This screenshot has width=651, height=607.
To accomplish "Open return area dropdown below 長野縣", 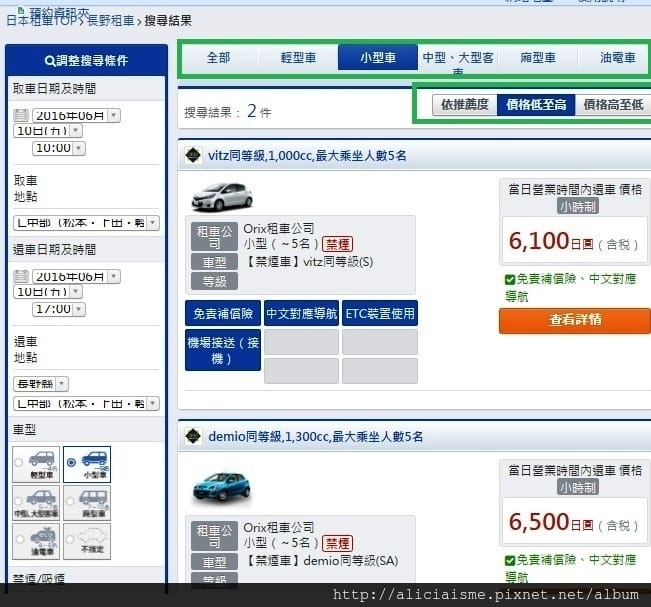I will point(86,403).
